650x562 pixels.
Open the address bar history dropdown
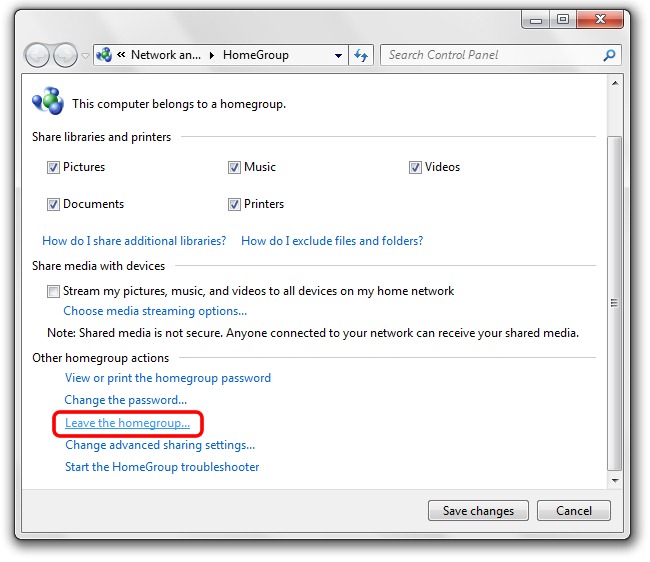[x=338, y=55]
